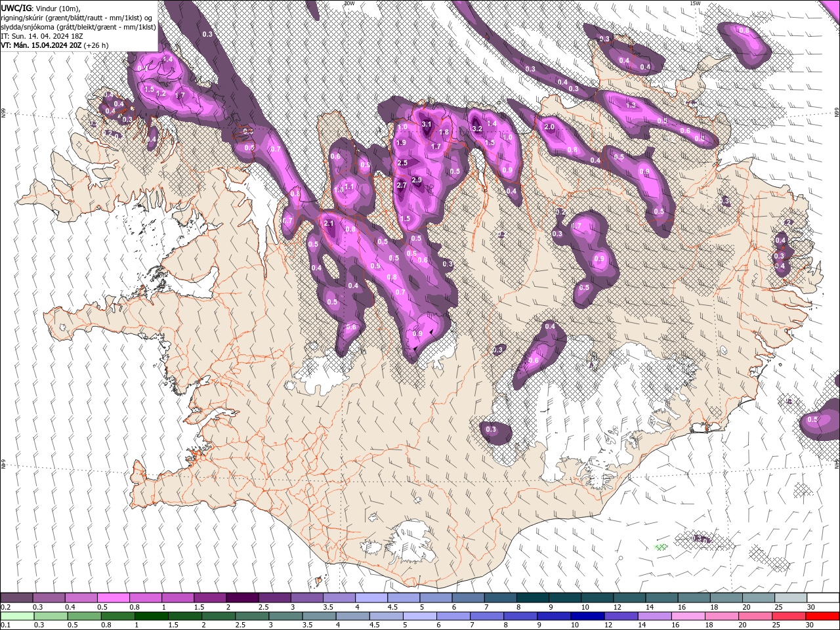Pick purple lower scale swatch between 12 and 14
Image resolution: width=840 pixels, height=630 pixels.
(x=621, y=616)
